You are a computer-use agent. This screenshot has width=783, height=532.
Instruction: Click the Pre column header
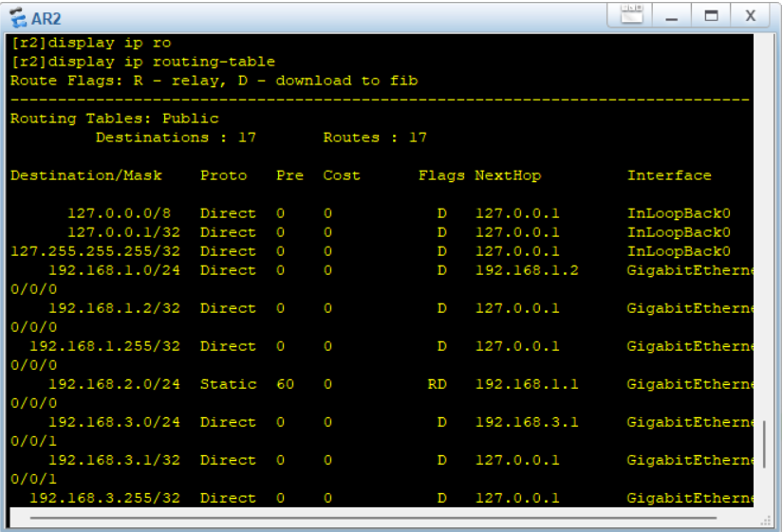(289, 175)
